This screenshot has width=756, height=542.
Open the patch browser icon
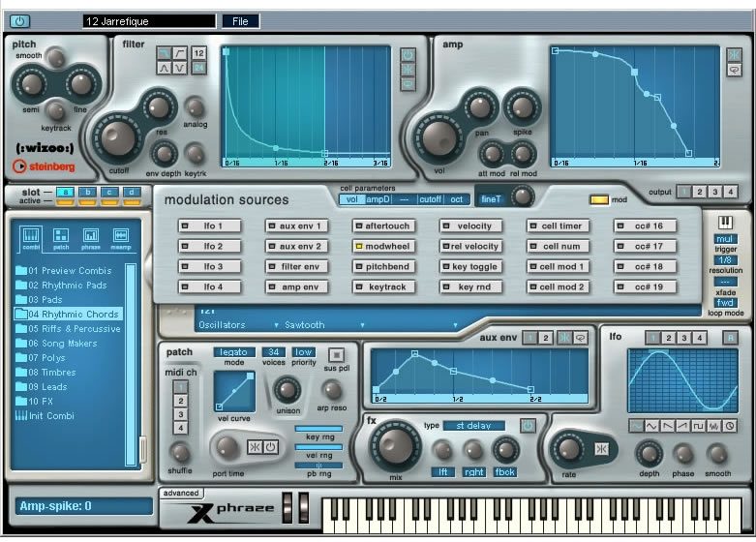61,238
